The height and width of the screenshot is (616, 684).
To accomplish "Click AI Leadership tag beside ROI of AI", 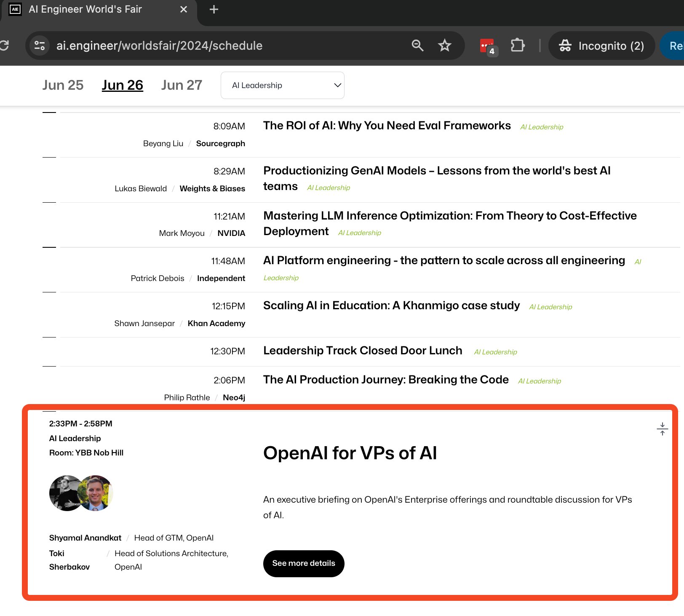I will tap(542, 127).
